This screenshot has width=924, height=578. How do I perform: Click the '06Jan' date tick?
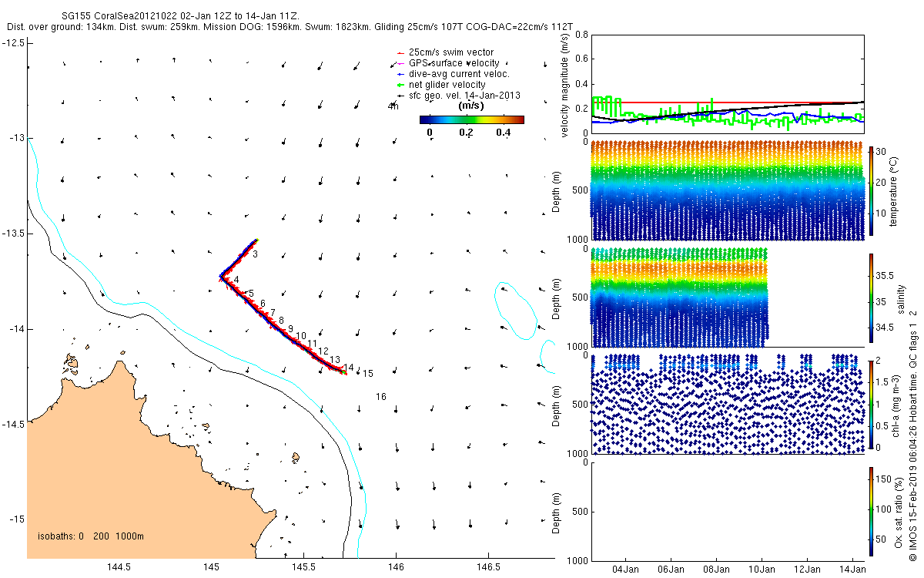click(671, 569)
